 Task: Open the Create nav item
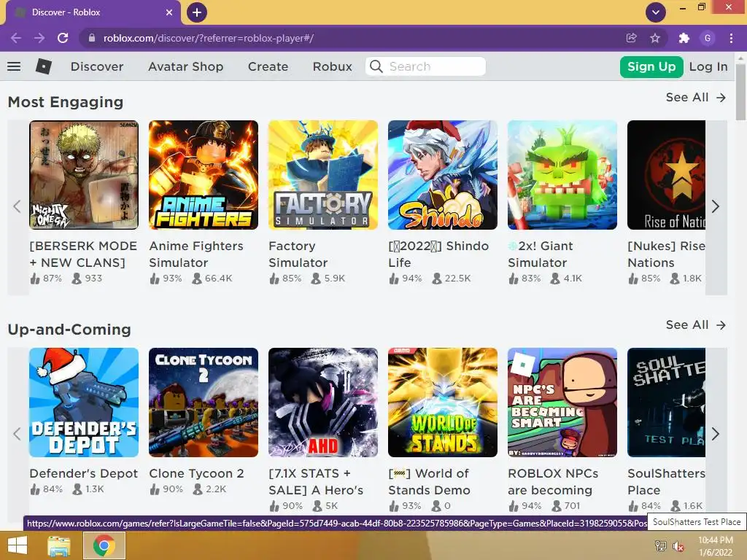[x=268, y=66]
